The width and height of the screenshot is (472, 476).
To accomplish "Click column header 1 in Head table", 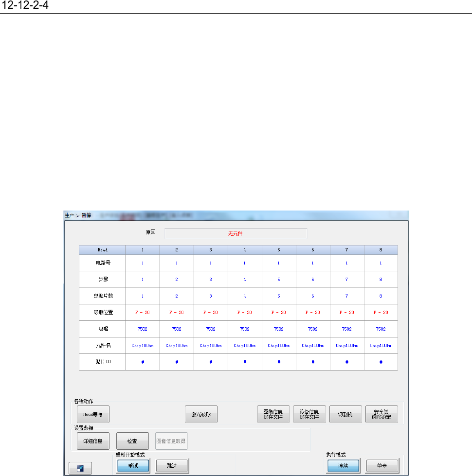I will tap(143, 250).
